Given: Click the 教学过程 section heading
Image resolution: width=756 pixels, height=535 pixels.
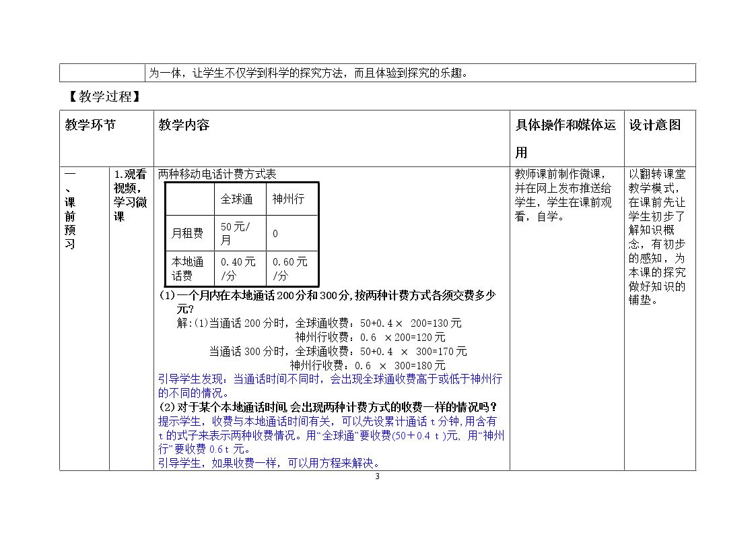Looking at the screenshot, I should click(x=103, y=96).
